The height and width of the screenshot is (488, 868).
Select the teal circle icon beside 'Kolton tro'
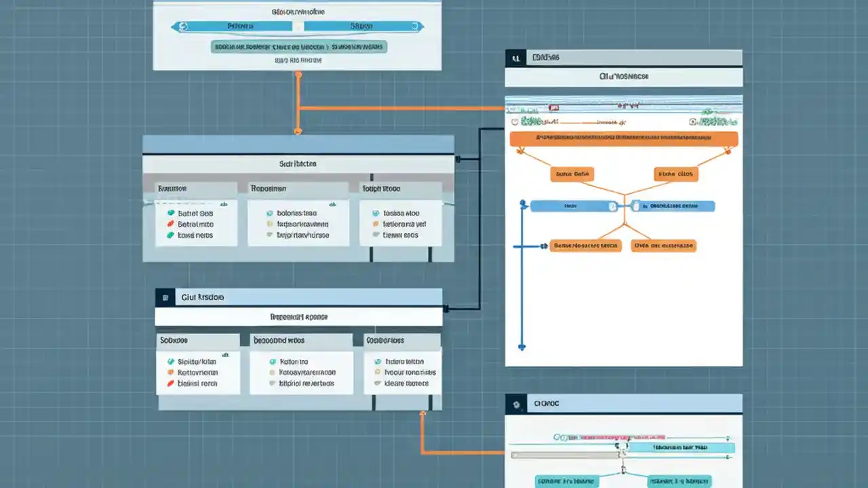(273, 361)
